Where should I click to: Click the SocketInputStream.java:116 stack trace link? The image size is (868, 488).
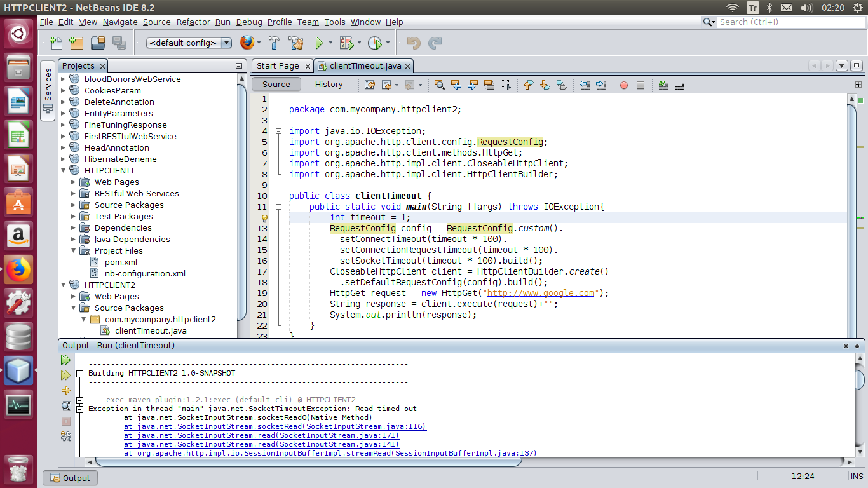(x=275, y=427)
